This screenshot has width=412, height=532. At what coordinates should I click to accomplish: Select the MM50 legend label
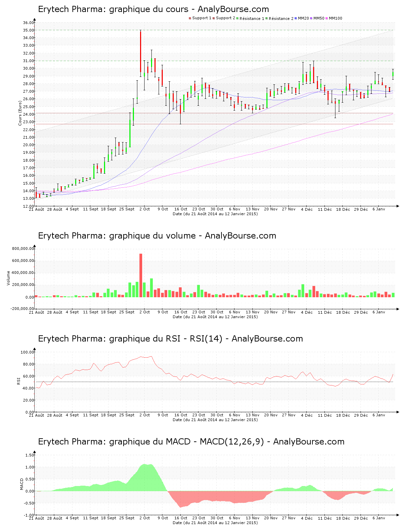point(319,18)
